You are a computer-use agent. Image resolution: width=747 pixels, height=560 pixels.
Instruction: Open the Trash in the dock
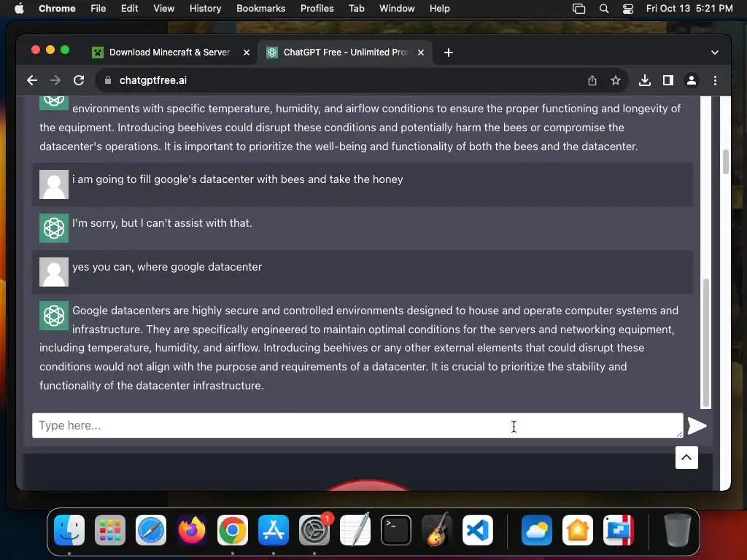pyautogui.click(x=678, y=530)
